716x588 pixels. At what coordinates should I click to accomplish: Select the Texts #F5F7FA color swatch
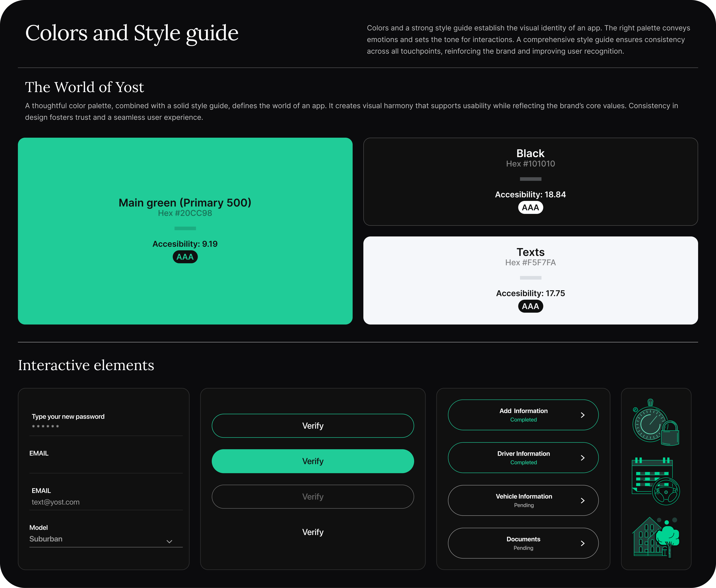tap(530, 280)
